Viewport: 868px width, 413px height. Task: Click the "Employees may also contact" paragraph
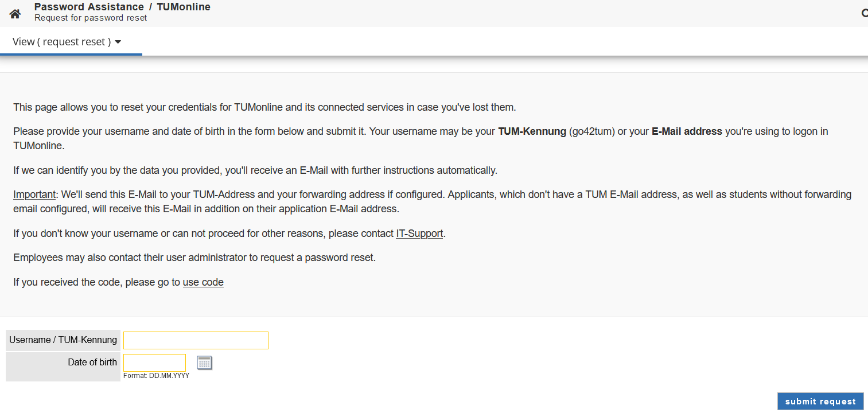(194, 258)
